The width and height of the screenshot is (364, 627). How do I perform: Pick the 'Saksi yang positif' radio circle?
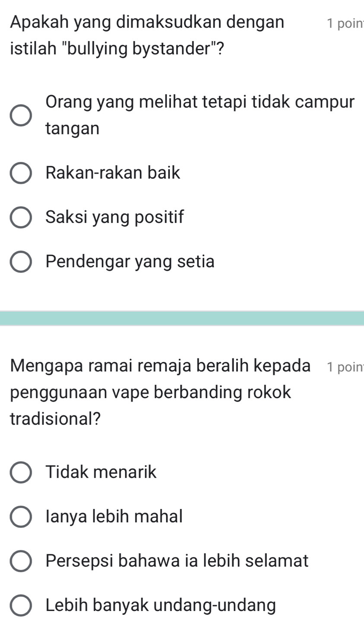[x=21, y=218]
